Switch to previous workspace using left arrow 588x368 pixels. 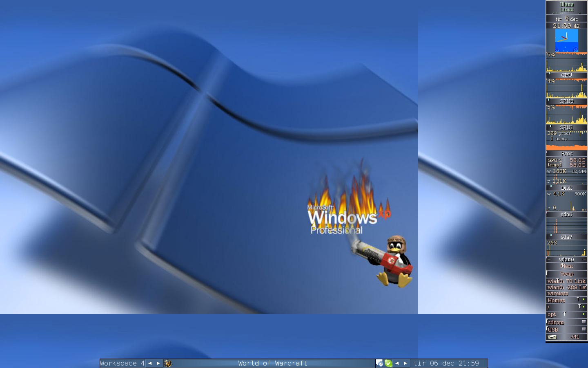(150, 363)
